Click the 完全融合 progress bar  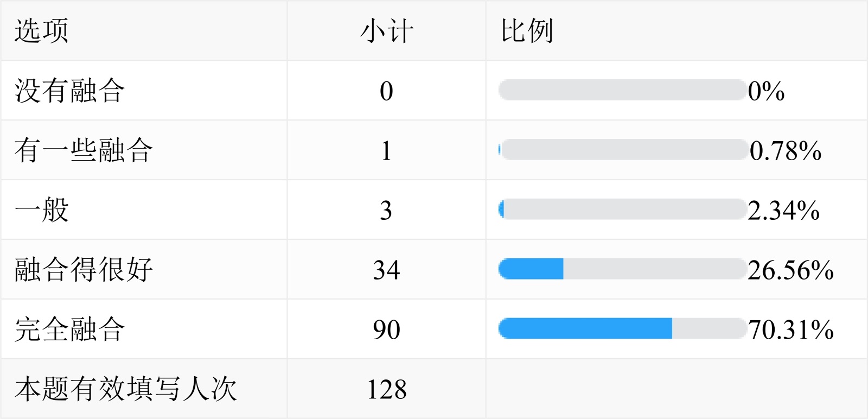[622, 329]
